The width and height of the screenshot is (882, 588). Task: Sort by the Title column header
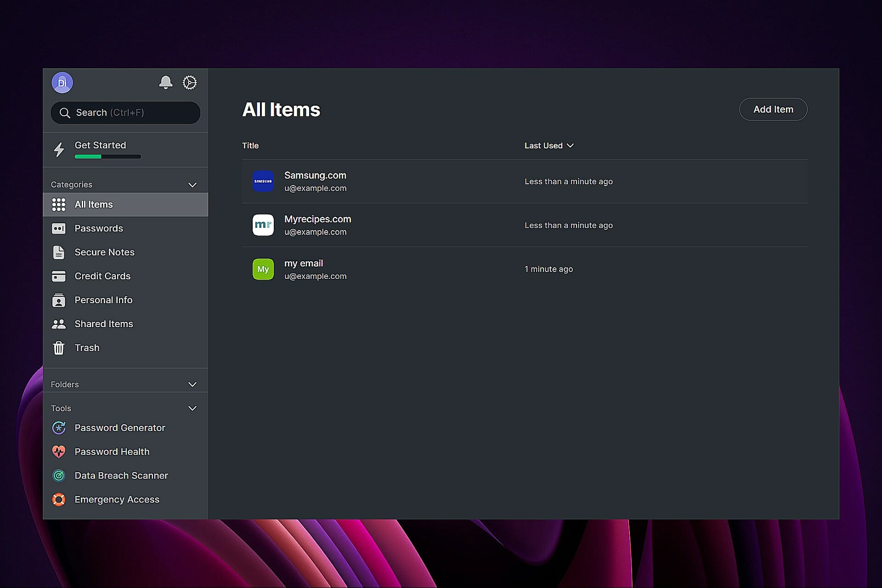(250, 146)
